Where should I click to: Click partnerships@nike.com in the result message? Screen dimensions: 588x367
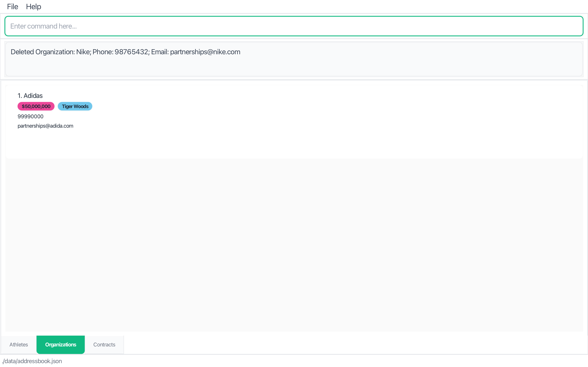pyautogui.click(x=205, y=52)
